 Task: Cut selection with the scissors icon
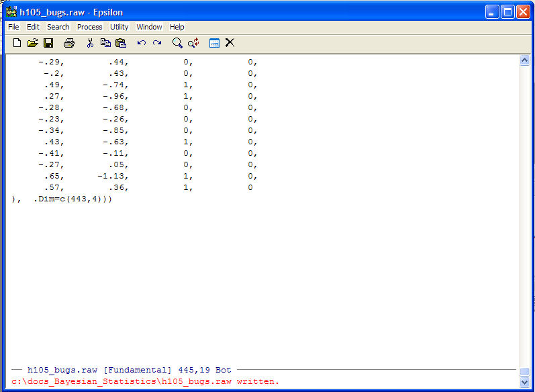coord(90,43)
